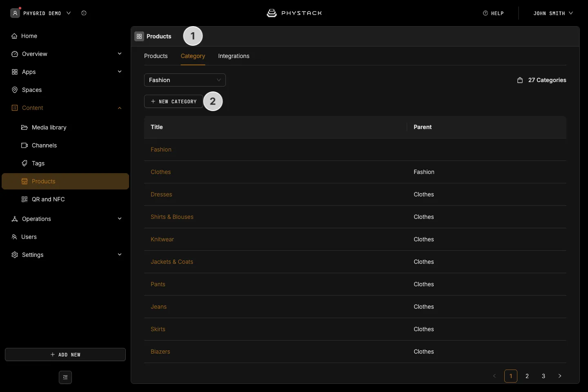This screenshot has height=392, width=588.
Task: Open the Fashion catalog dropdown
Action: coord(185,80)
